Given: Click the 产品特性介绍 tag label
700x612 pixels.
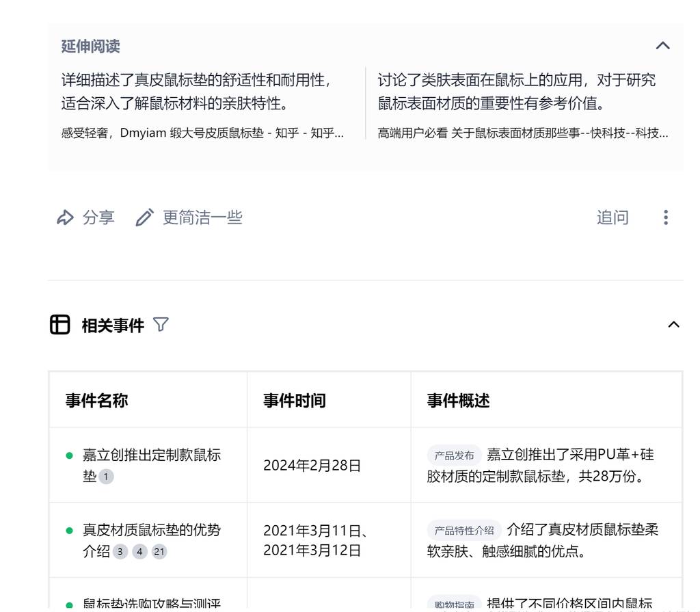Looking at the screenshot, I should pos(464,531).
